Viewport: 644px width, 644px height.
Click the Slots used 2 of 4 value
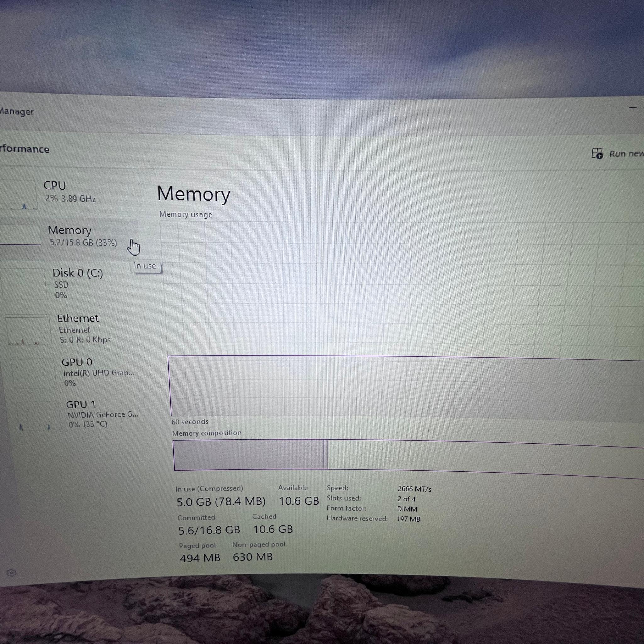click(406, 499)
